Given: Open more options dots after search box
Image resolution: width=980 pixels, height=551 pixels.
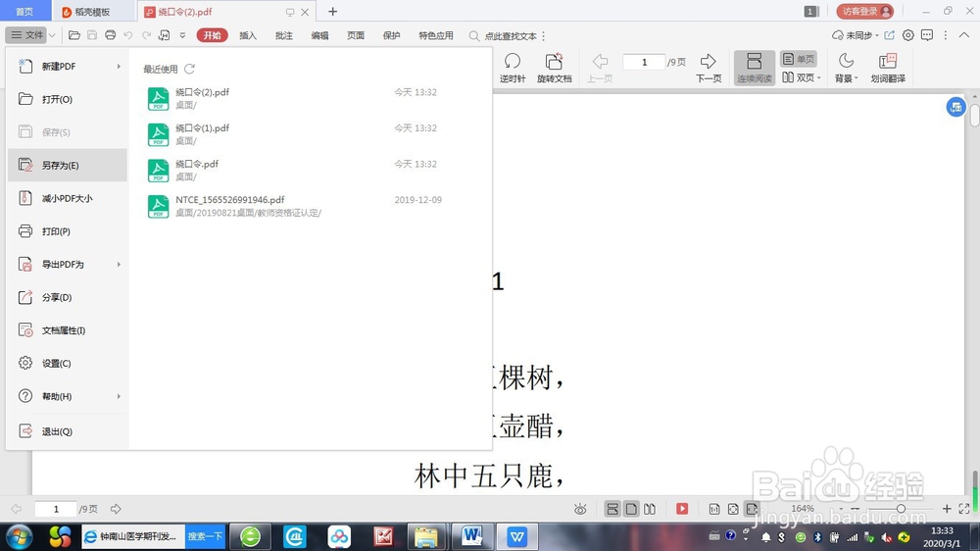Looking at the screenshot, I should tap(543, 35).
